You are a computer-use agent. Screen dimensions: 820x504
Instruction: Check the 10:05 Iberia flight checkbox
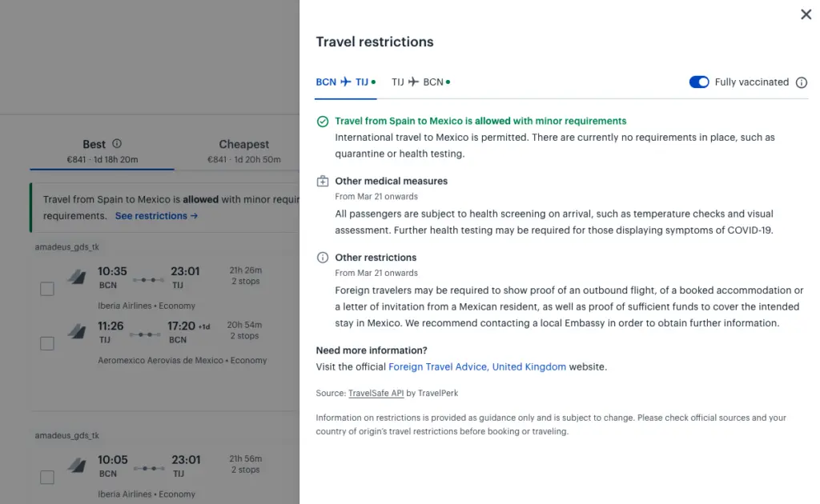47,477
